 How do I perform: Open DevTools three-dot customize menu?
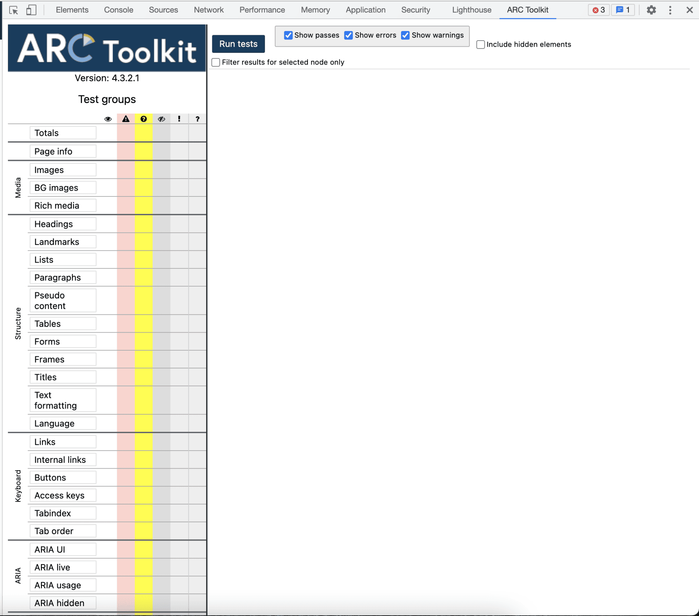(x=670, y=10)
